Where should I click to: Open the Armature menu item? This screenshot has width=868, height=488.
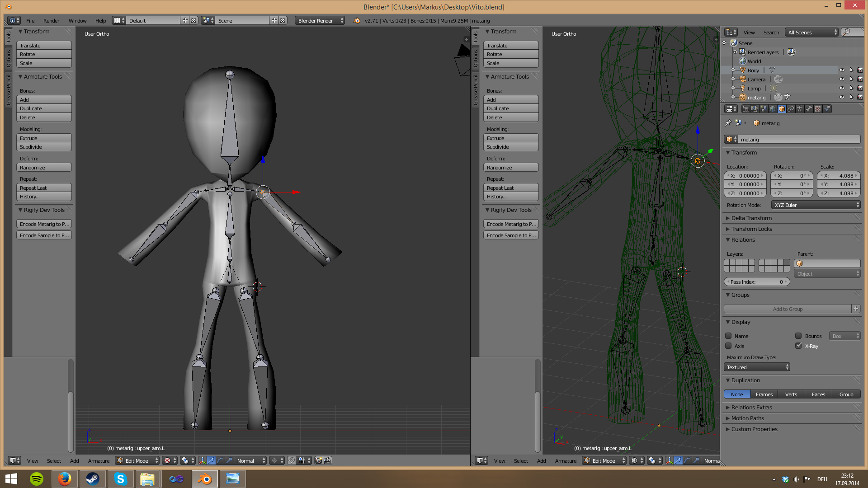[99, 460]
